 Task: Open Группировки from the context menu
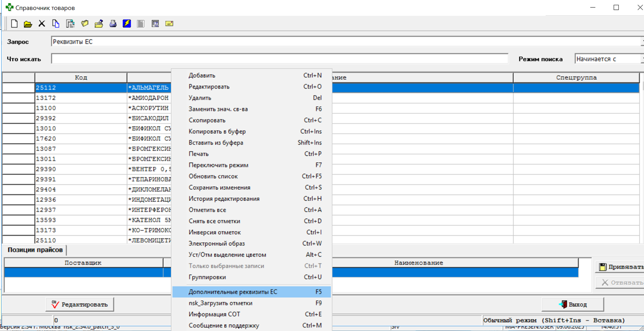tap(251, 277)
